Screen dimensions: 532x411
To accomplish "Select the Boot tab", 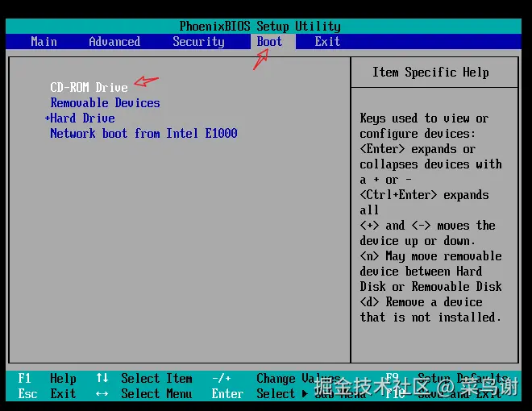I will (x=269, y=41).
